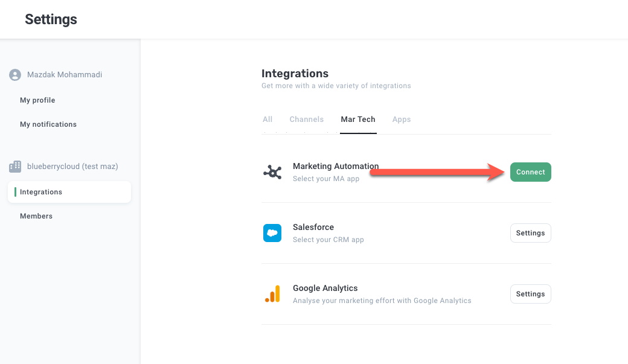Viewport: 628px width, 364px height.
Task: Click the Marketing Automation title text
Action: tap(336, 166)
